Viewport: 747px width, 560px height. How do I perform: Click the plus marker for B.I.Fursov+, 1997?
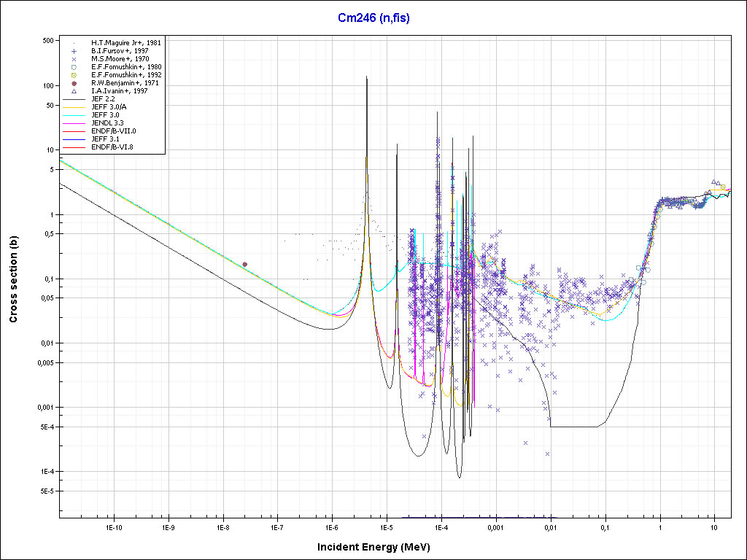click(x=74, y=51)
